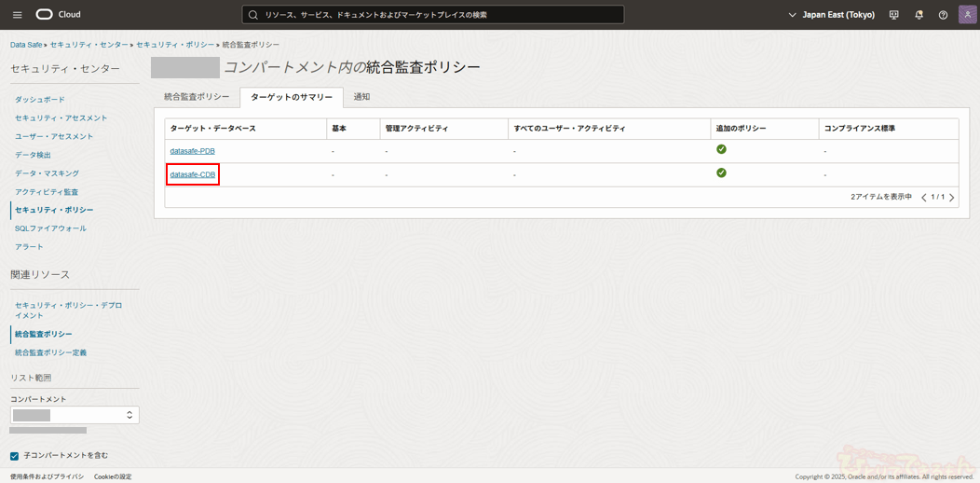980x483 pixels.
Task: Open the コンパートメント dropdown
Action: click(x=75, y=415)
